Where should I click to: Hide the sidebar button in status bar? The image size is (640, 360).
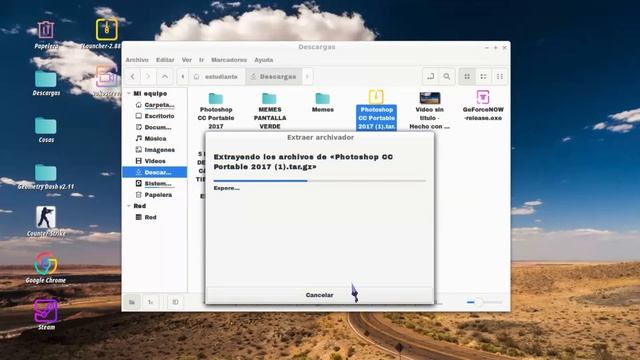click(175, 302)
